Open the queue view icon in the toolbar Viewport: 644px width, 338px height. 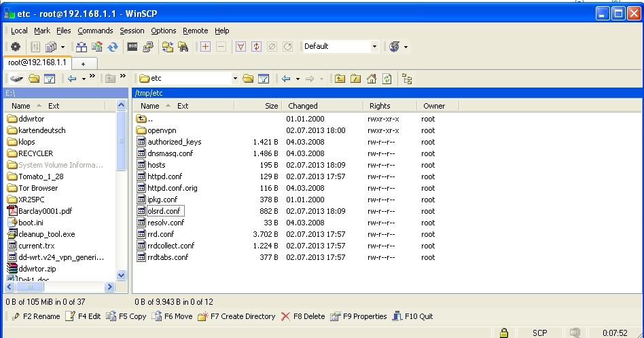tap(51, 47)
